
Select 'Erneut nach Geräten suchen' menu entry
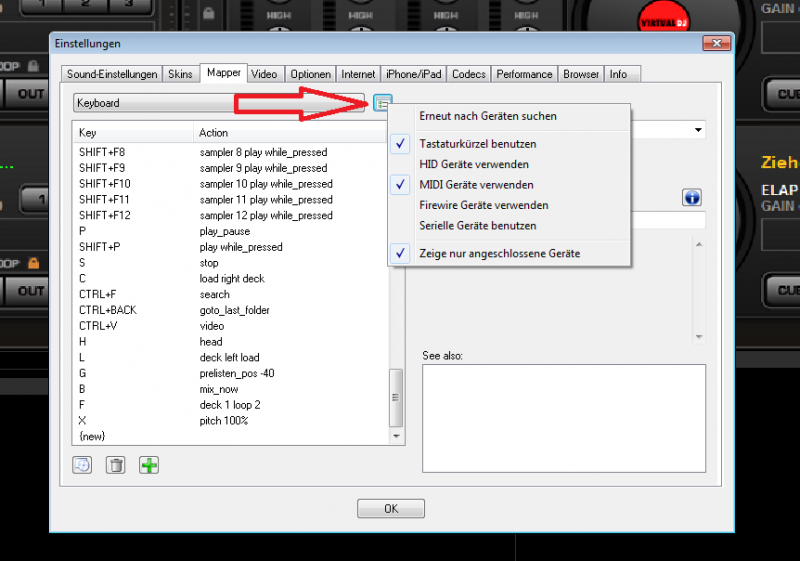[488, 116]
